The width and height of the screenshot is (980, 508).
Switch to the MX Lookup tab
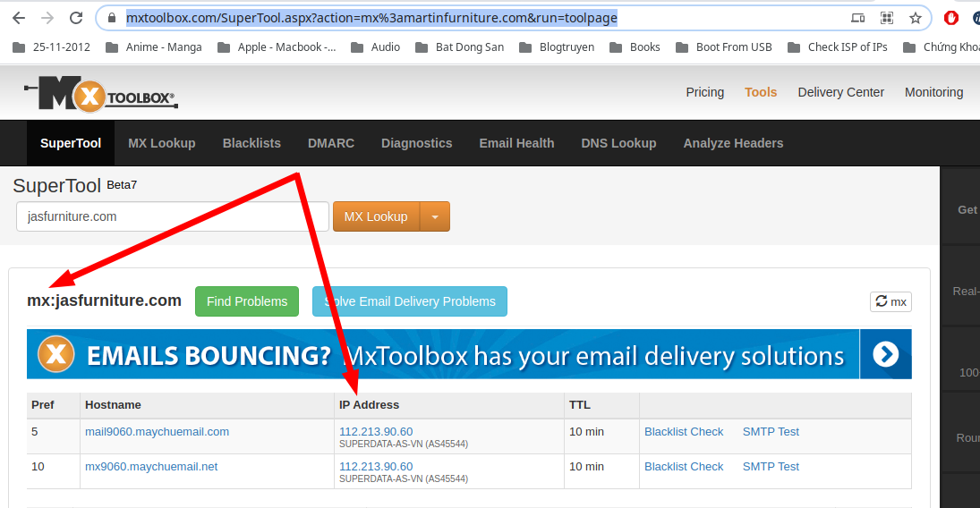162,143
